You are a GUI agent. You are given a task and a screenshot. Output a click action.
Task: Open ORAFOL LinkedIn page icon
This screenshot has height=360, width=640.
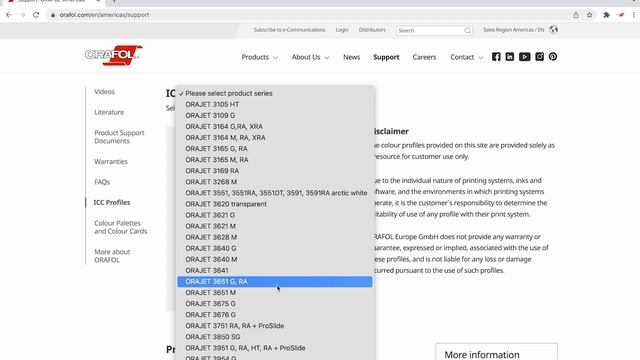(x=509, y=57)
